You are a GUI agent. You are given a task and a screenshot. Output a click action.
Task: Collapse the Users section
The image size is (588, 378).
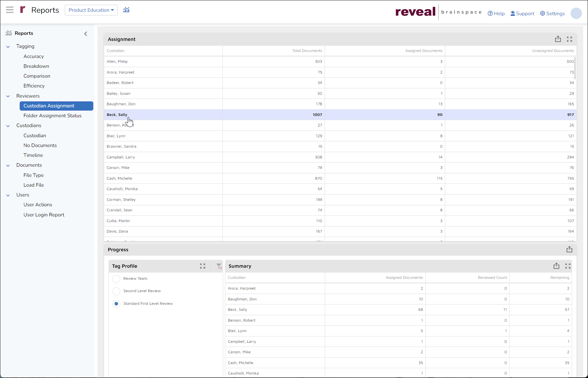8,195
